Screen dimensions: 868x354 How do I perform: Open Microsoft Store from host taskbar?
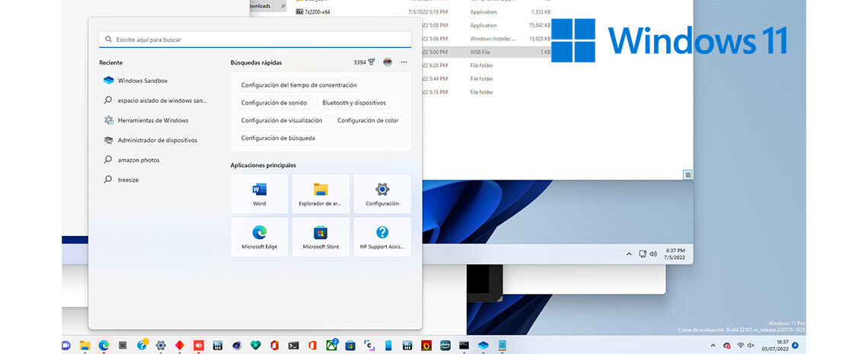click(x=349, y=345)
